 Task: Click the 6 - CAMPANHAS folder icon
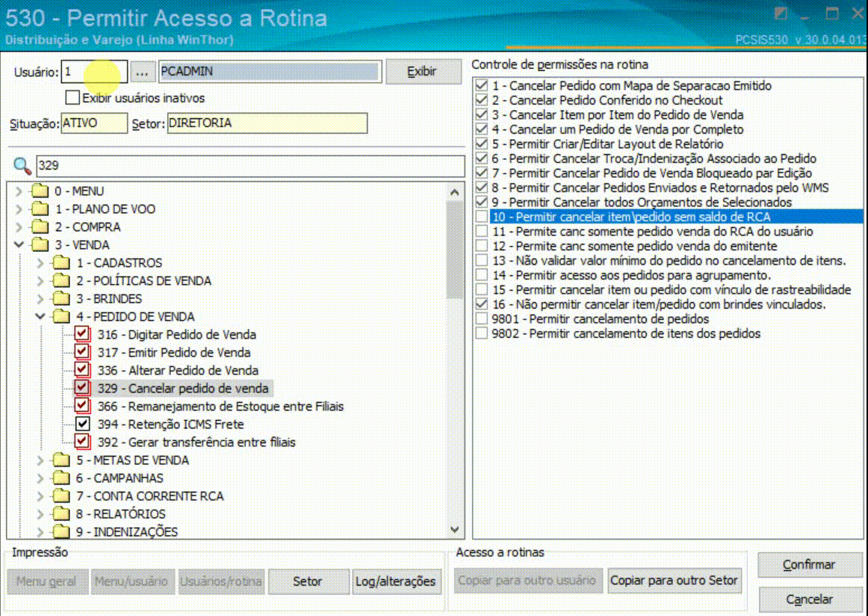click(61, 478)
